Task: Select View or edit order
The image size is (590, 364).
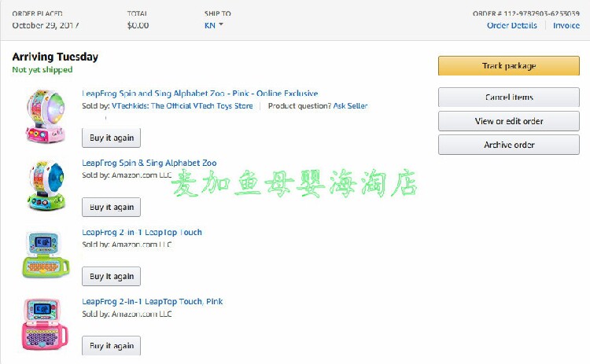Action: [509, 121]
